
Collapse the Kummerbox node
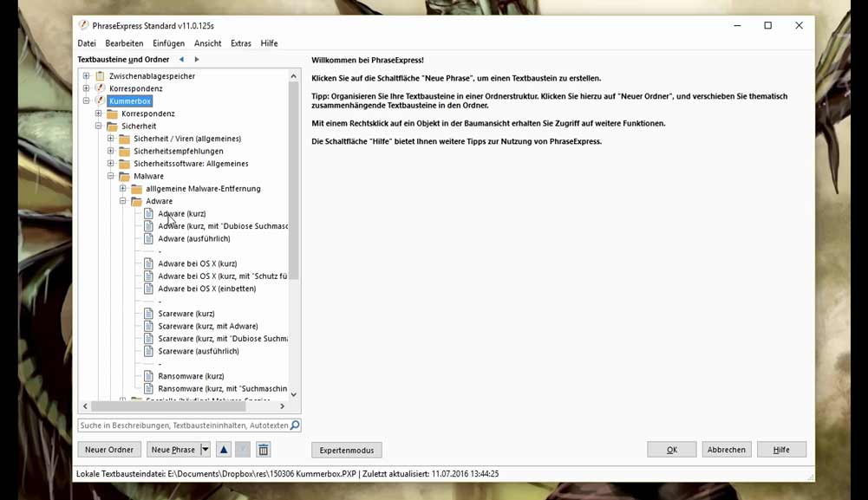tap(87, 101)
